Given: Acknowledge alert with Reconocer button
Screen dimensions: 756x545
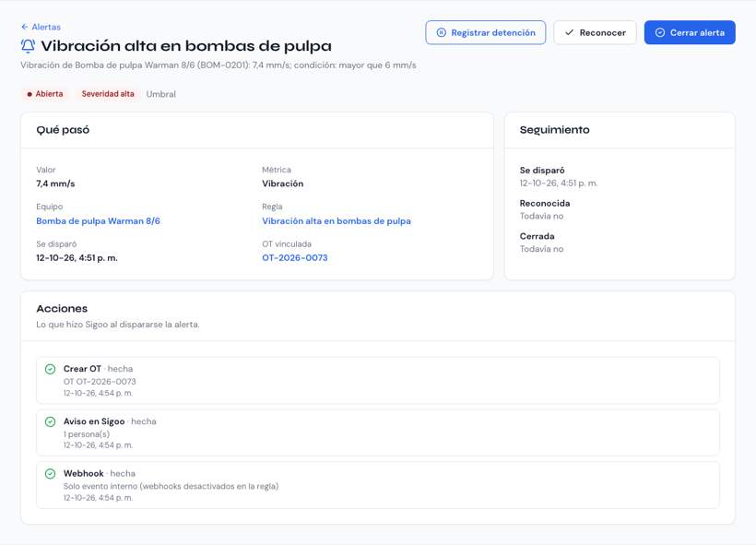Looking at the screenshot, I should coord(595,32).
